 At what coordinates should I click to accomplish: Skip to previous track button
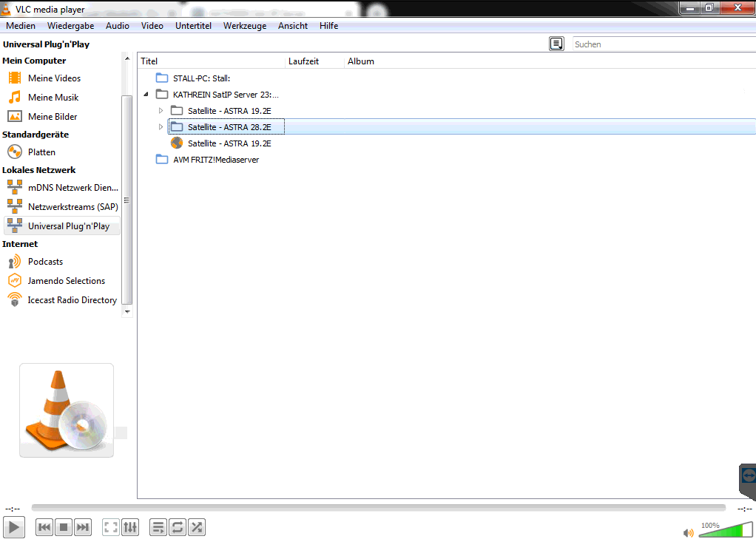coord(44,527)
